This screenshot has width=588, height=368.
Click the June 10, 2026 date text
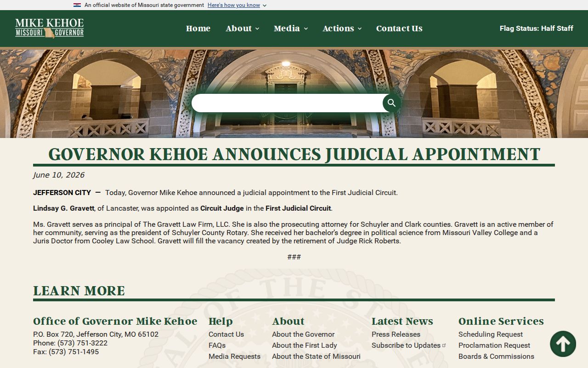(59, 175)
